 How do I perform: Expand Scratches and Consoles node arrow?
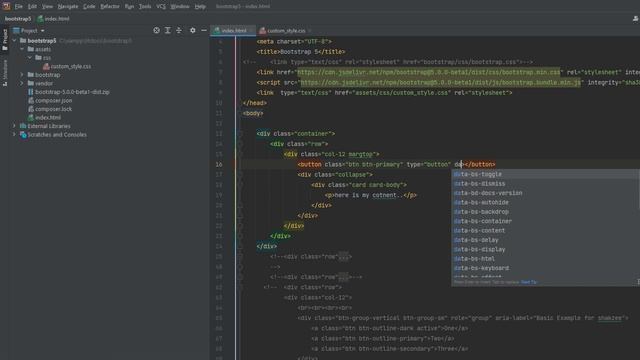pos(14,135)
